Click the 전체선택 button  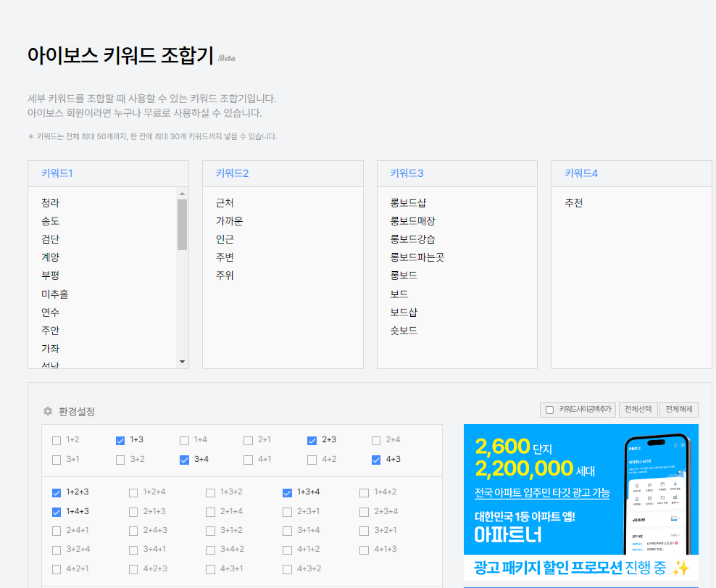tap(638, 410)
